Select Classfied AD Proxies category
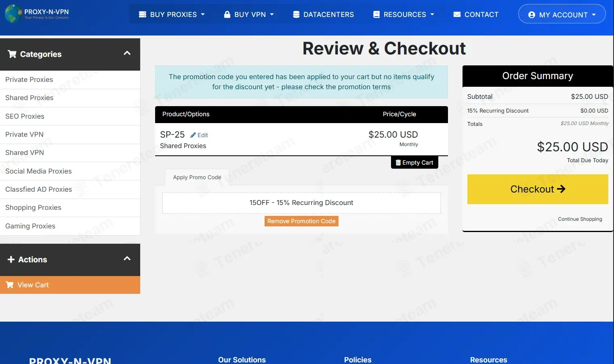This screenshot has width=614, height=364. (70, 189)
